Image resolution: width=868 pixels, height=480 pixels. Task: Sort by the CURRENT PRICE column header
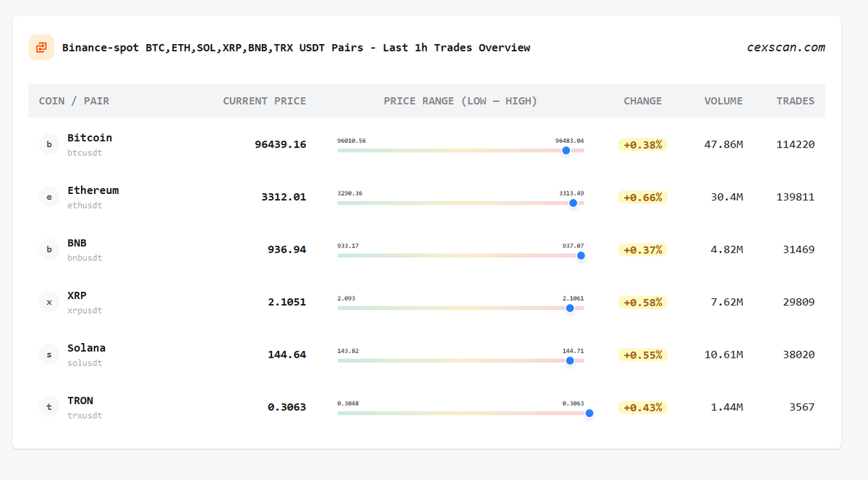(x=265, y=101)
